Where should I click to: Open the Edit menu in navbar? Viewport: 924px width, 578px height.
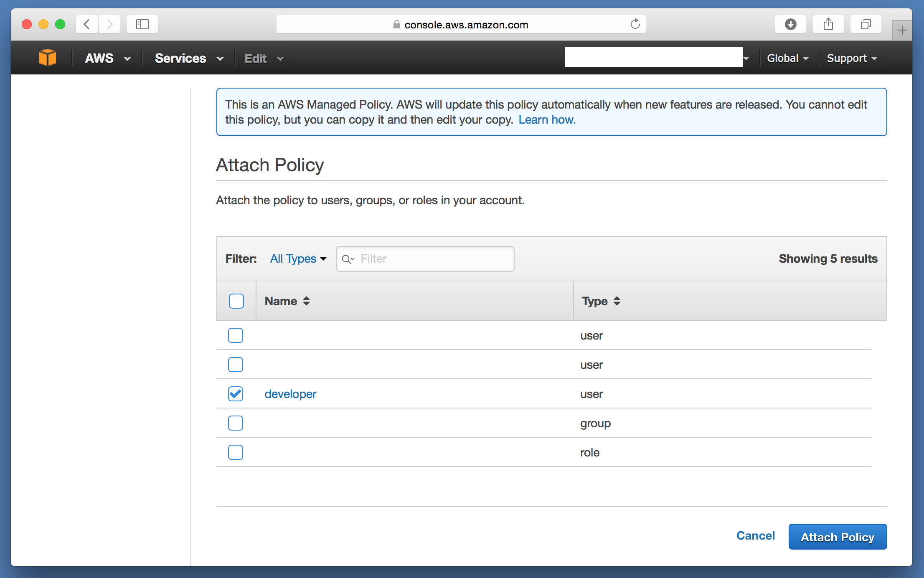point(264,58)
